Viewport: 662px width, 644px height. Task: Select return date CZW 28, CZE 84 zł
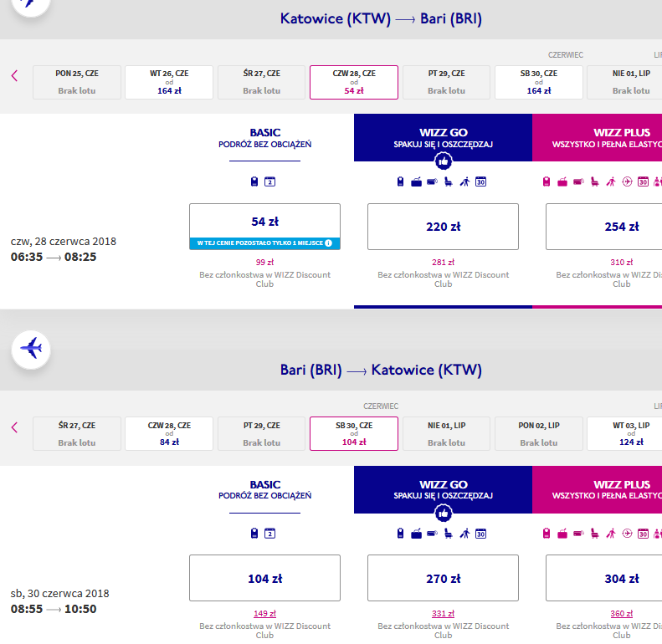tap(169, 434)
